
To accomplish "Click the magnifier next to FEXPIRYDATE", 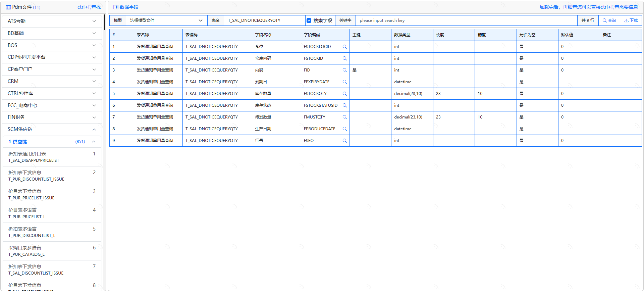I will tap(344, 82).
